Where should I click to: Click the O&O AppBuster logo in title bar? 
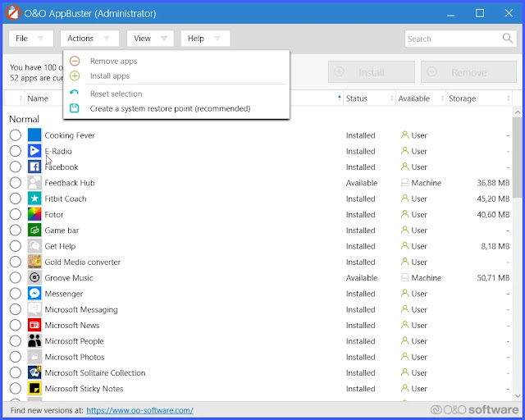(x=13, y=13)
